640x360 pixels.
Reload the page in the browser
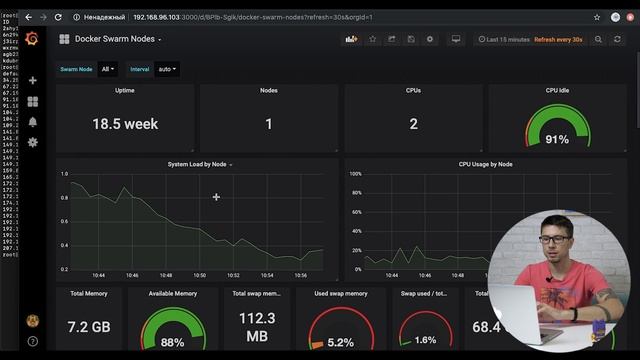click(58, 17)
